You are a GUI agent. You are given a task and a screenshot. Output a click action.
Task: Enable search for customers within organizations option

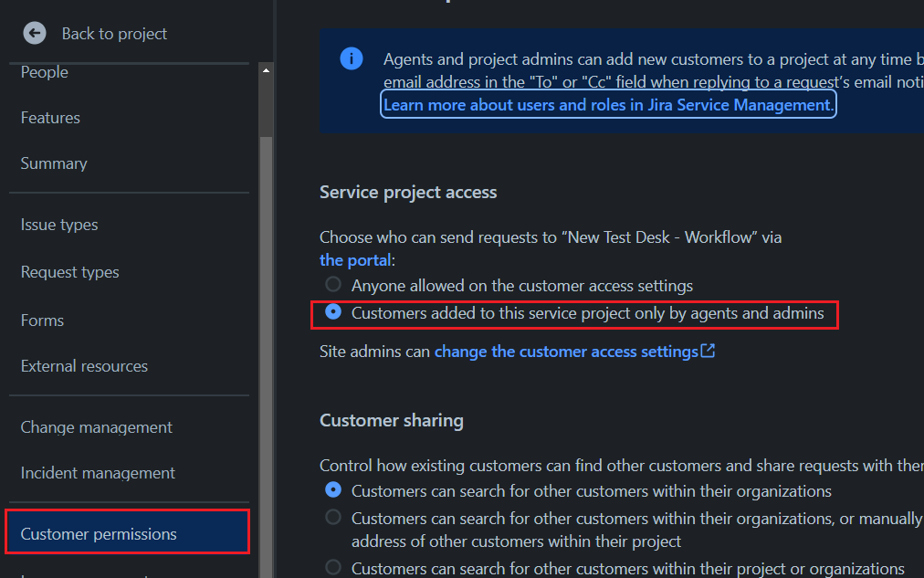coord(332,489)
